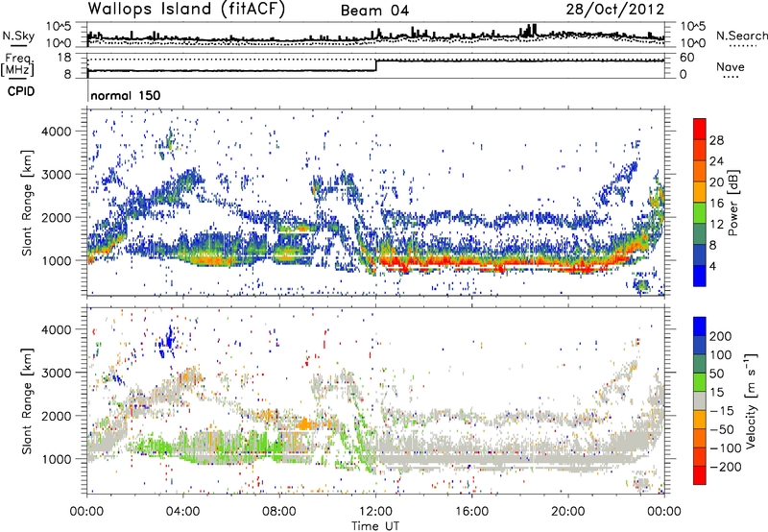Click the '16:00' time axis label
The height and width of the screenshot is (532, 768).
click(x=471, y=512)
